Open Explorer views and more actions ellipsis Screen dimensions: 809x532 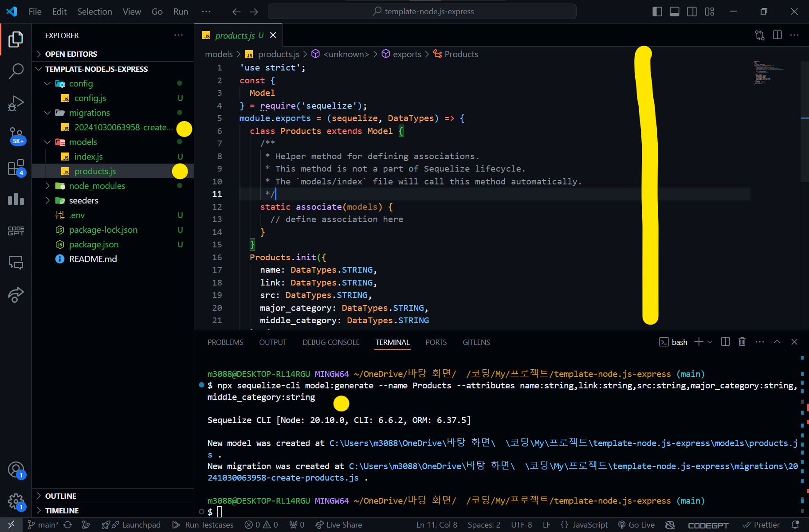click(178, 35)
